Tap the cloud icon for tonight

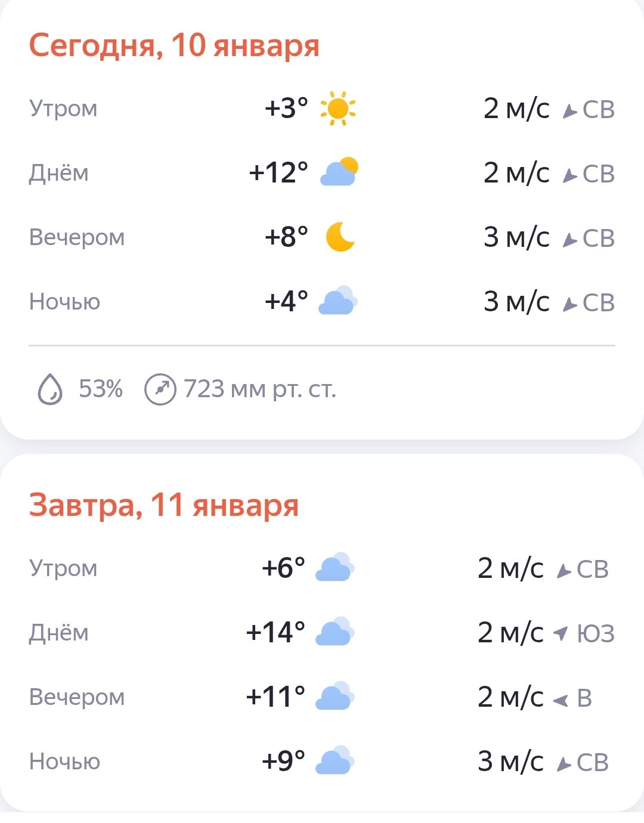pos(338,301)
